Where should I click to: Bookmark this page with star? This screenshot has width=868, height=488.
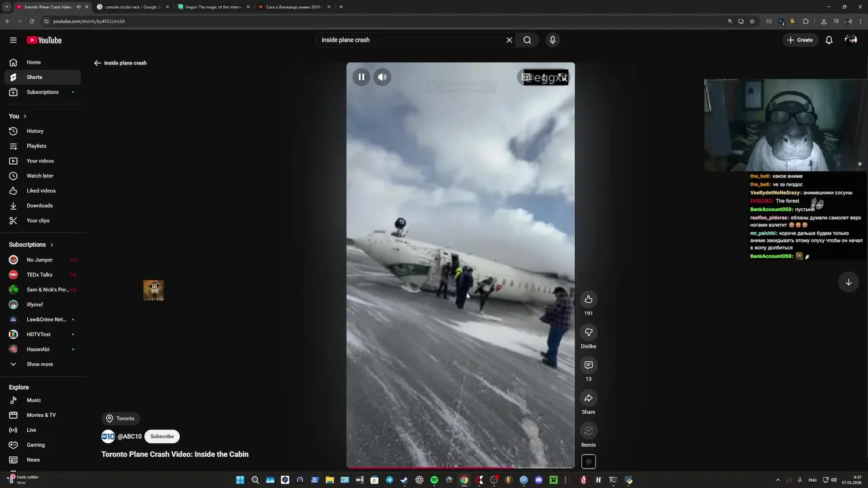[752, 21]
